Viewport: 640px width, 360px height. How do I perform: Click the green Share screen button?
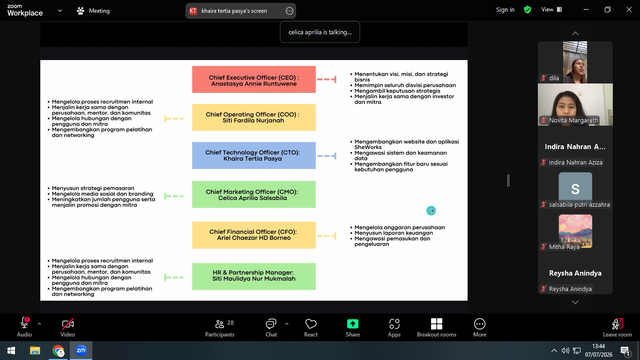point(353,327)
